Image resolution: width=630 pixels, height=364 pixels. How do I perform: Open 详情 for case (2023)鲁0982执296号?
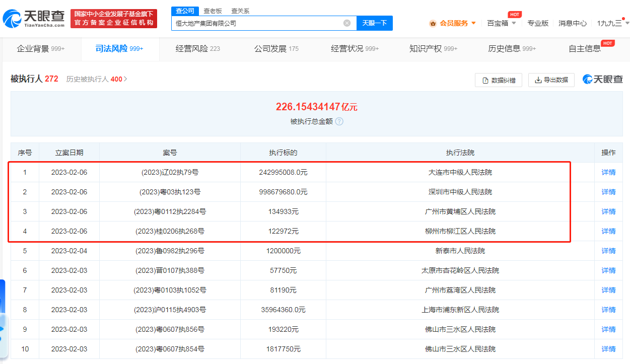608,251
